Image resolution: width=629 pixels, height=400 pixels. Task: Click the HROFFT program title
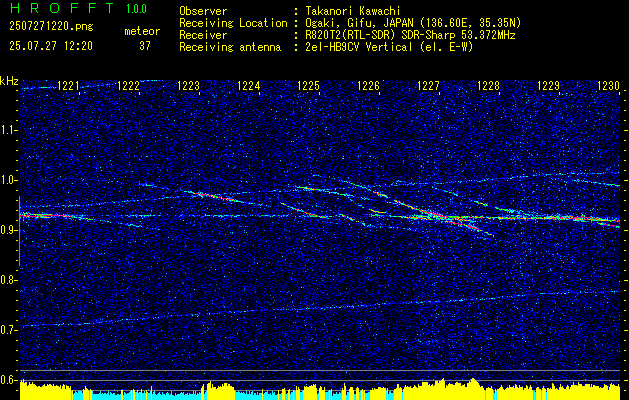(x=62, y=8)
